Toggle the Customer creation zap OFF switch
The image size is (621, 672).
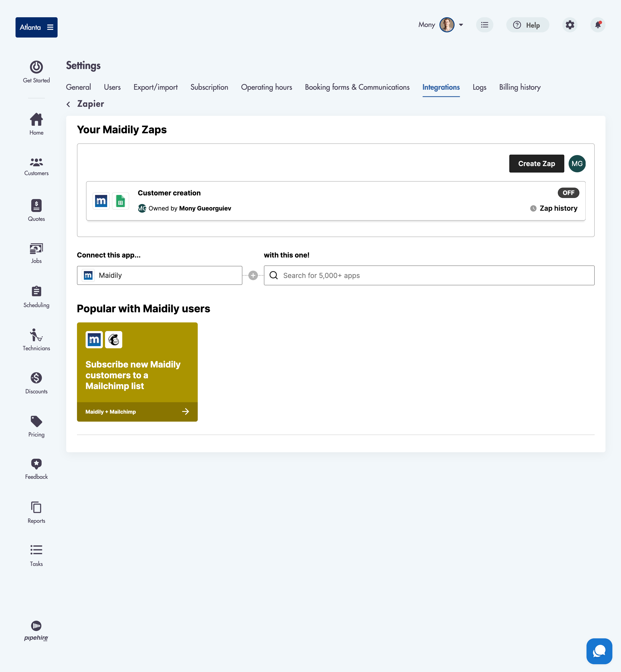click(568, 193)
